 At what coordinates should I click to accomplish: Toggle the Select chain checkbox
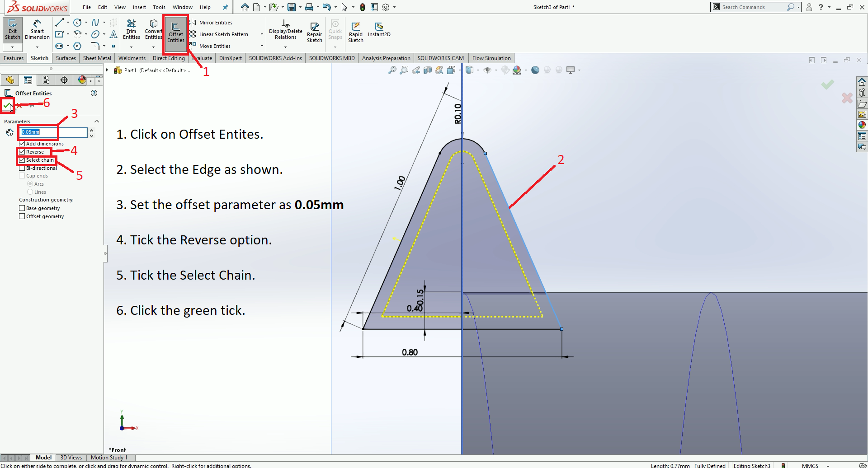[x=22, y=160]
